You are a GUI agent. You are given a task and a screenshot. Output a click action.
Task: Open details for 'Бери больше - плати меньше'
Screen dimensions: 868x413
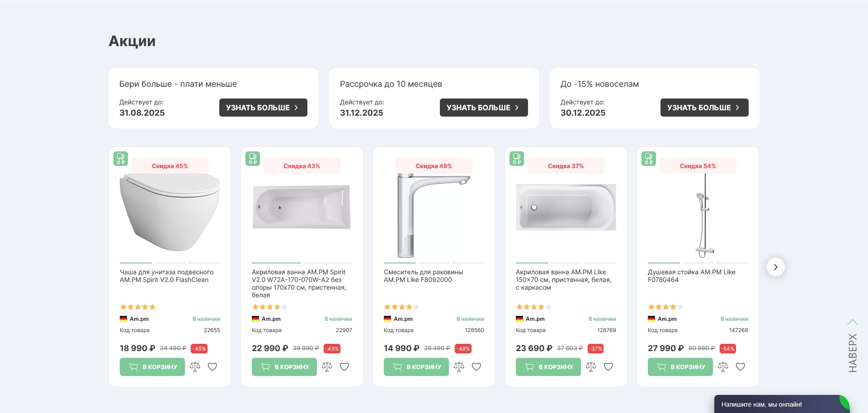tap(263, 108)
